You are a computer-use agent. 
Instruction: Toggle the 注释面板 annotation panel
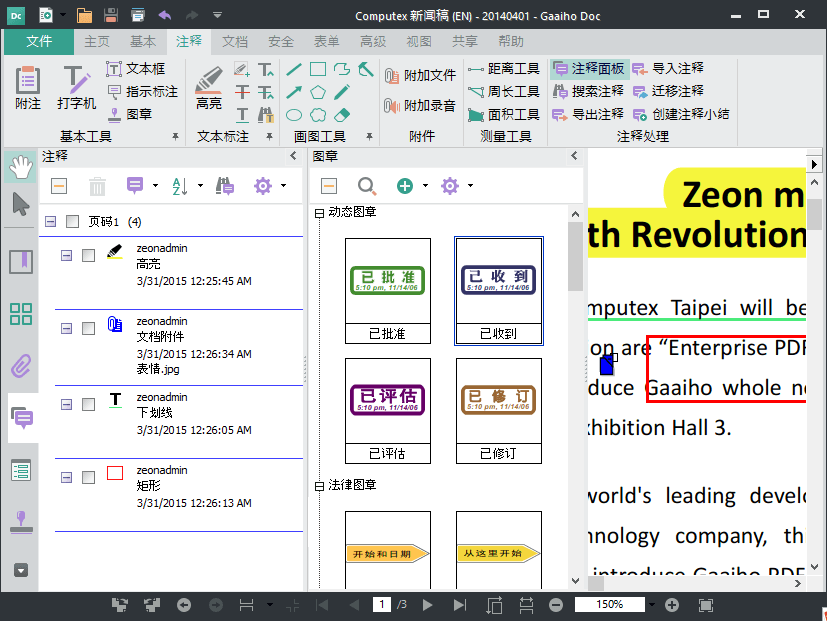589,69
